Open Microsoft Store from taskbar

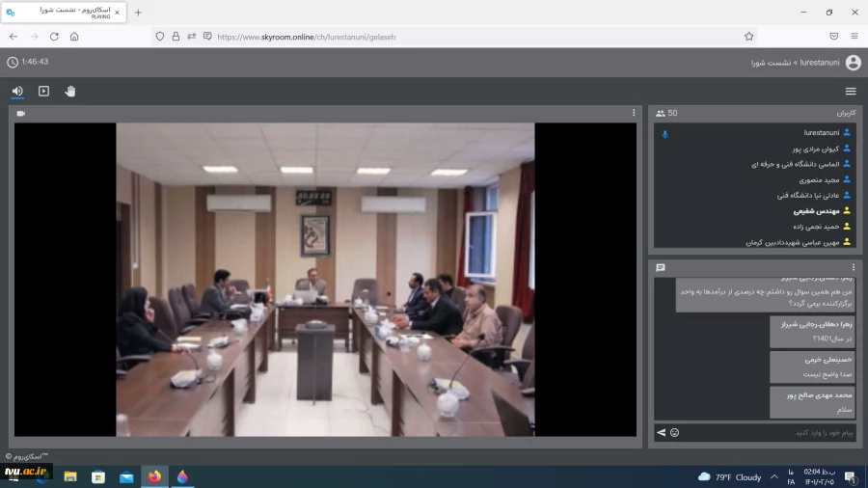(98, 476)
